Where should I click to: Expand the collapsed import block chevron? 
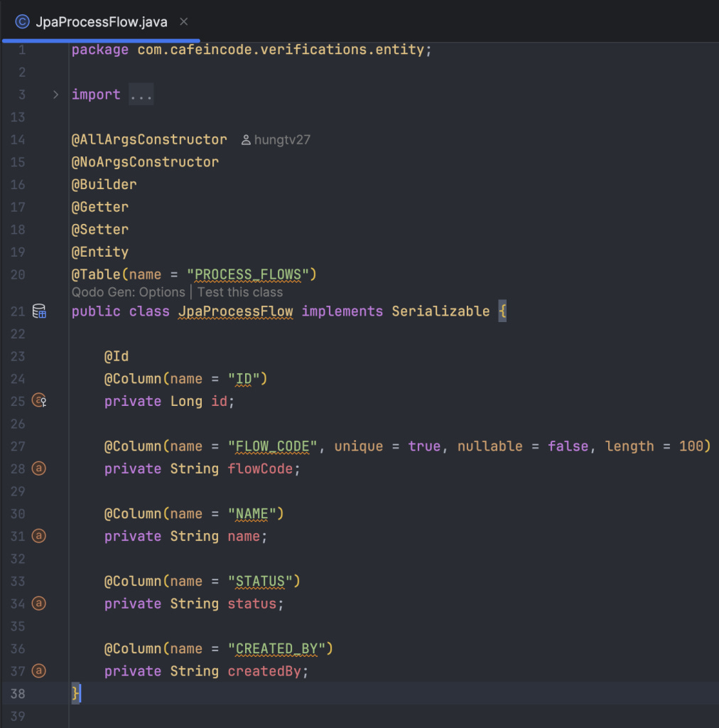tap(55, 95)
